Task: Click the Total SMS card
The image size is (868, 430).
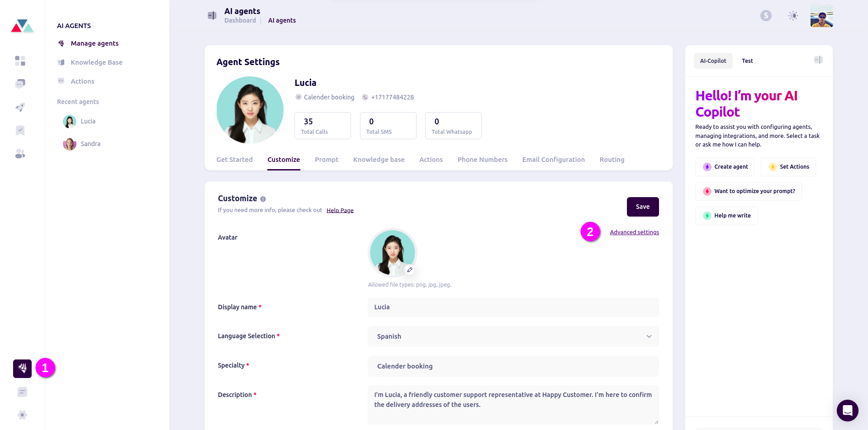Action: tap(388, 126)
